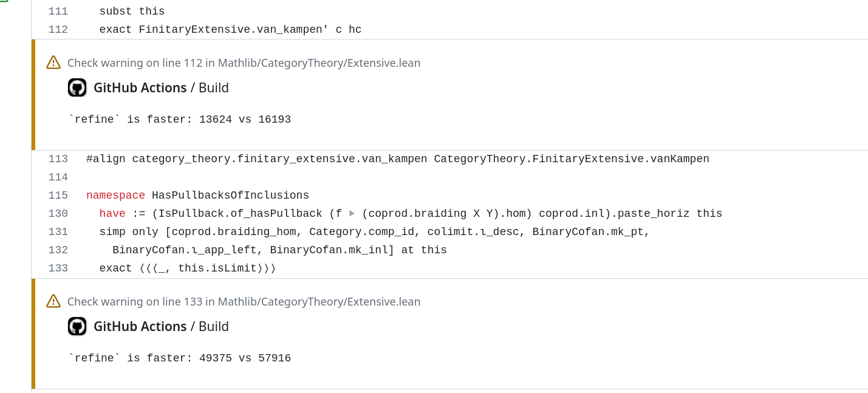Screen dimensions: 868x393
Task: Open GitHub Actions link in first annotation
Action: [x=140, y=87]
